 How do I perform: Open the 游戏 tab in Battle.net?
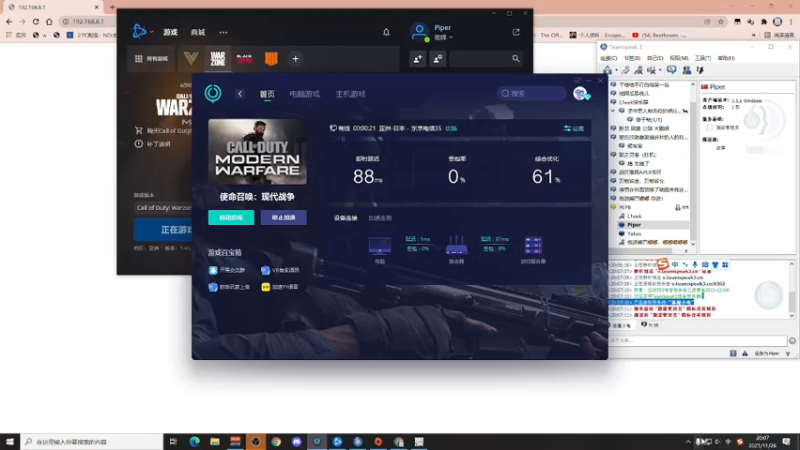(170, 32)
